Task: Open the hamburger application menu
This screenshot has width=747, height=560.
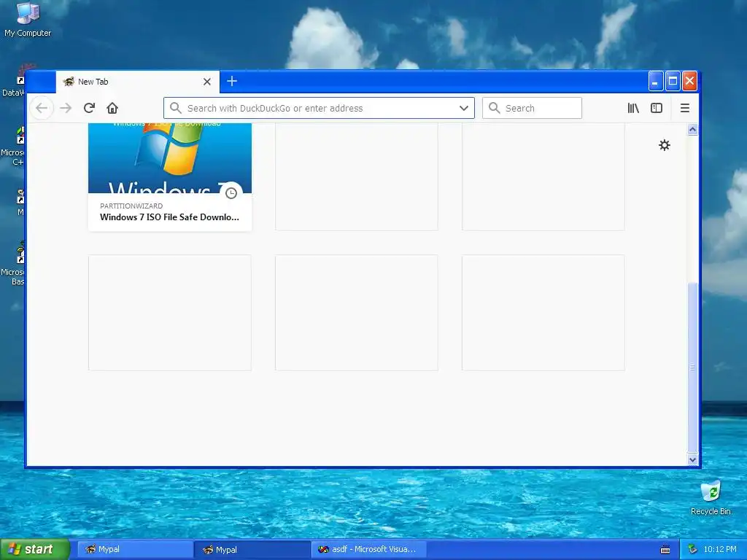Action: pos(684,108)
